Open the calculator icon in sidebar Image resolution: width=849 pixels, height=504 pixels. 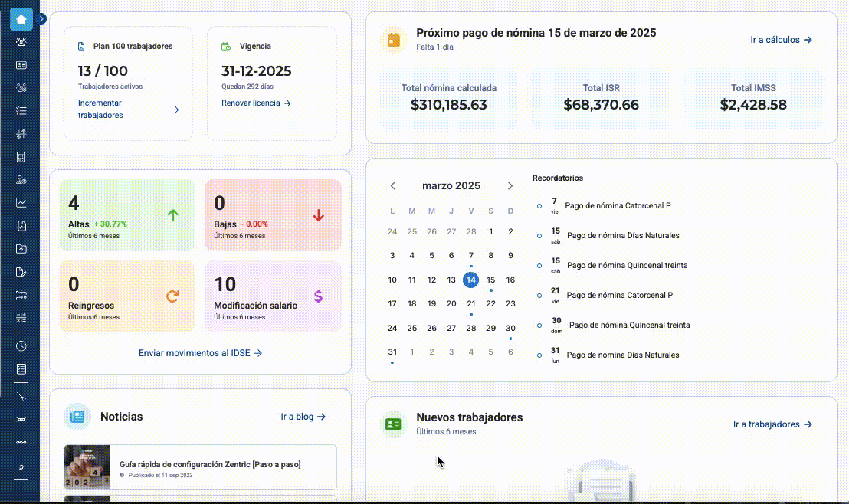pos(21,157)
